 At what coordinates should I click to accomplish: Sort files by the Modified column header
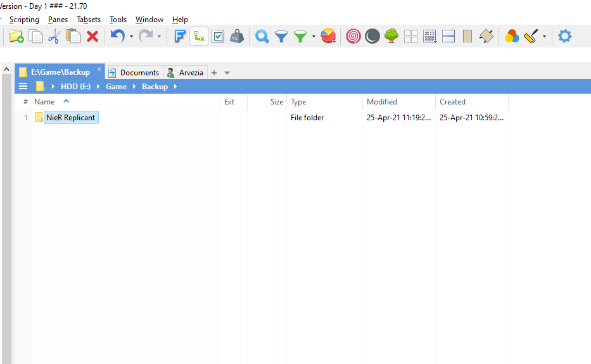click(x=382, y=101)
